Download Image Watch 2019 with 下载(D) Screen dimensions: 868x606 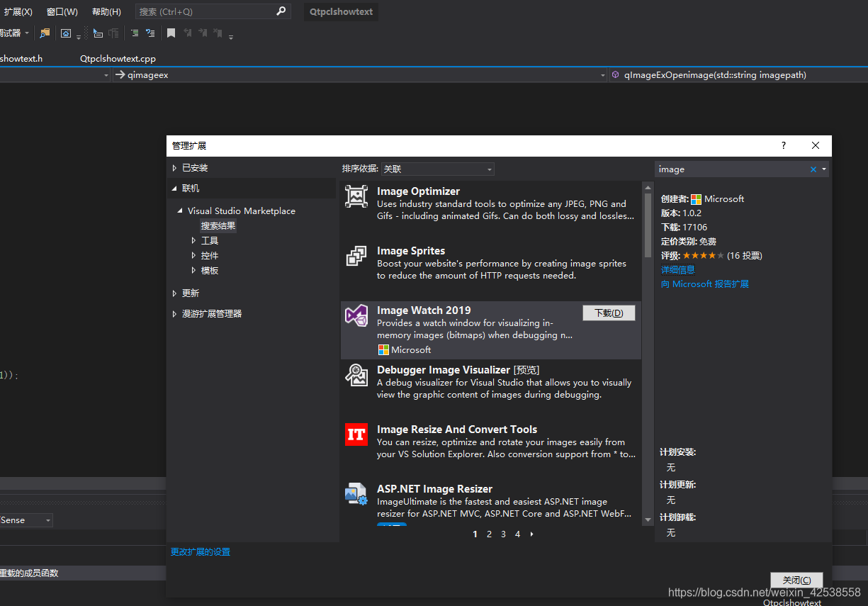click(x=609, y=313)
